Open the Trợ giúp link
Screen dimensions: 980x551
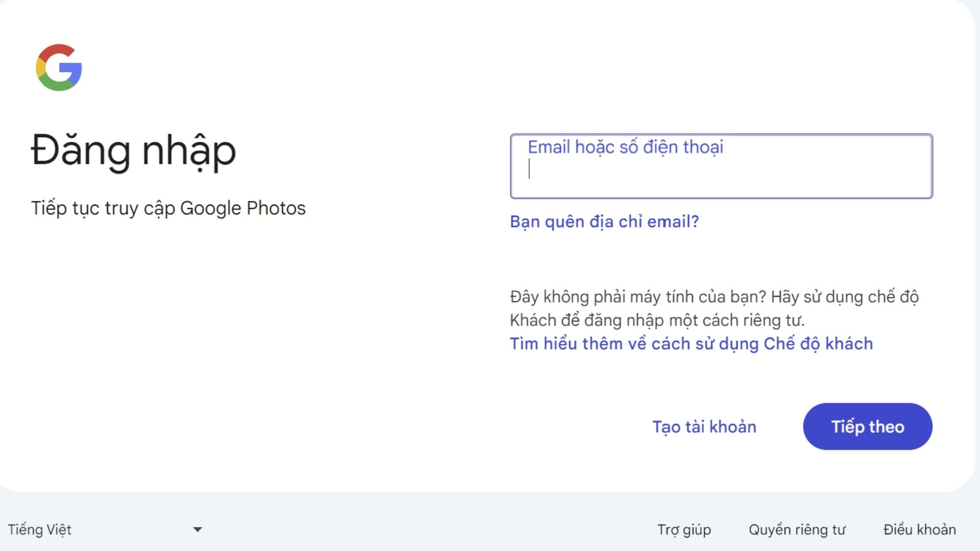[x=684, y=530]
